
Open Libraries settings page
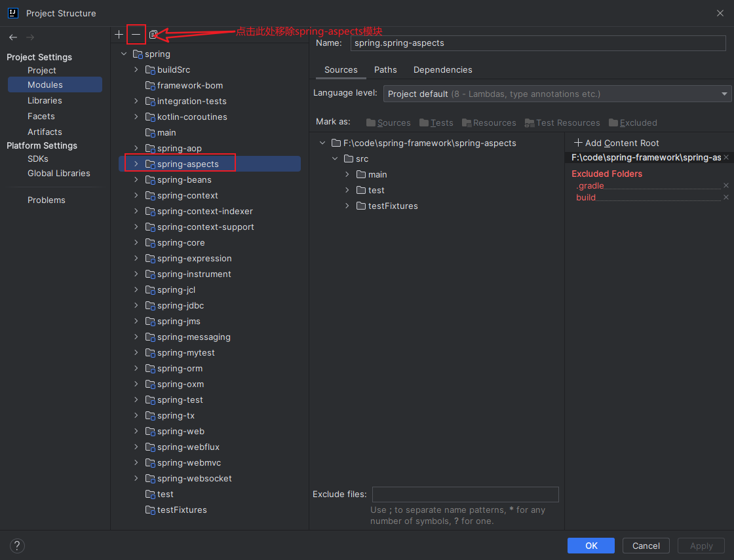click(45, 101)
